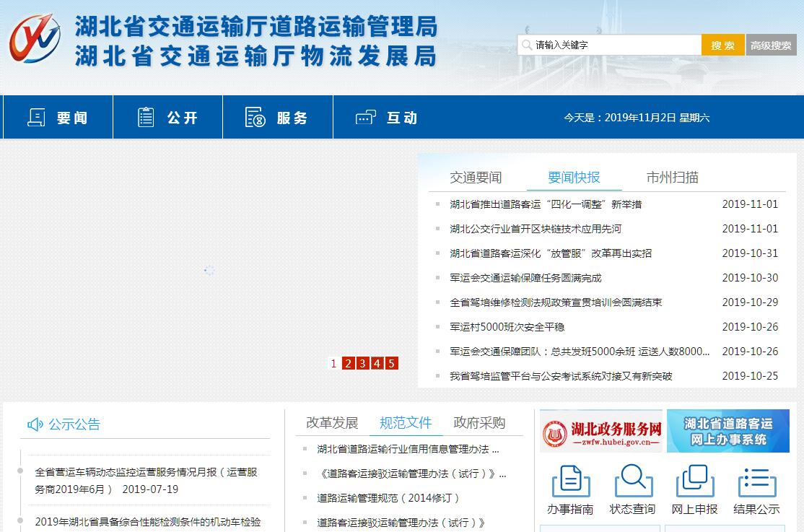This screenshot has height=532, width=804.
Task: Click the 湖北省道路客运网上办事系统 banner
Action: 728,431
